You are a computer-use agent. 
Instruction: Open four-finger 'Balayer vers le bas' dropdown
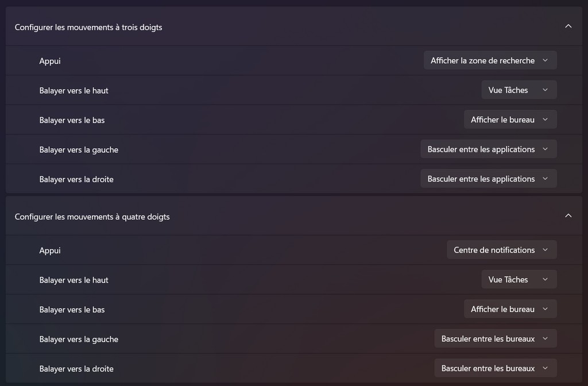510,309
